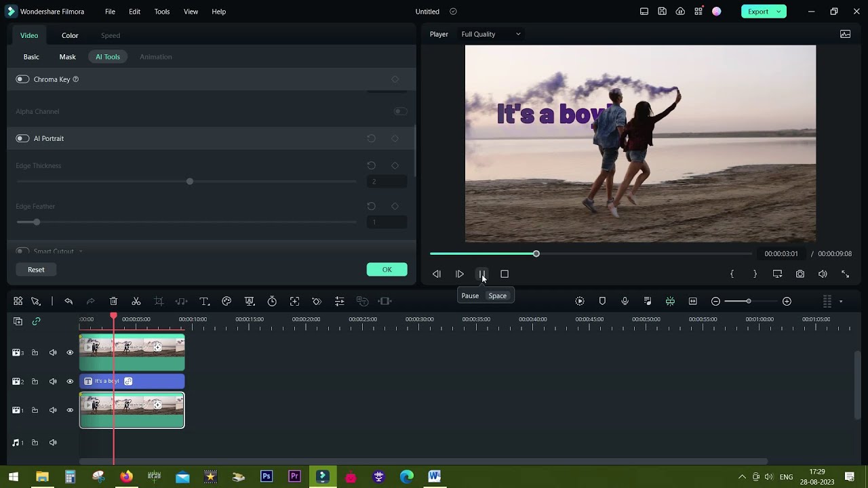The height and width of the screenshot is (488, 868).
Task: Hide video track 2 with eye icon
Action: pos(70,382)
